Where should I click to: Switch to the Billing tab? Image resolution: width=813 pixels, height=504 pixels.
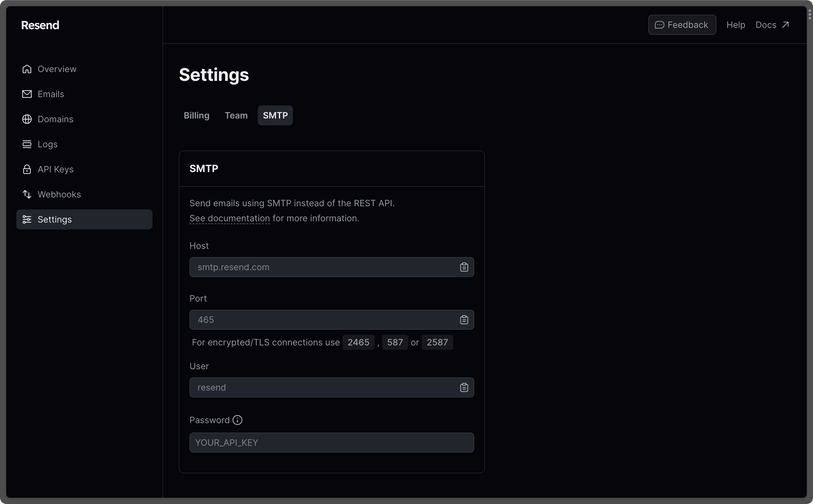(x=196, y=115)
